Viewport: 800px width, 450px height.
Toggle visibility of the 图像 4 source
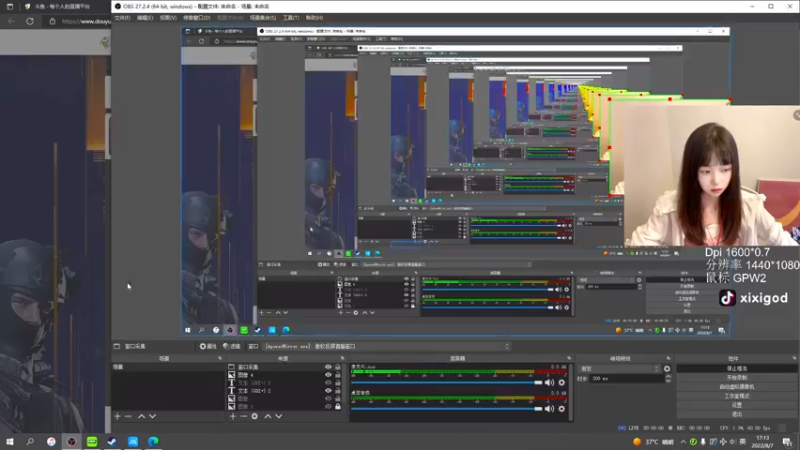[328, 375]
